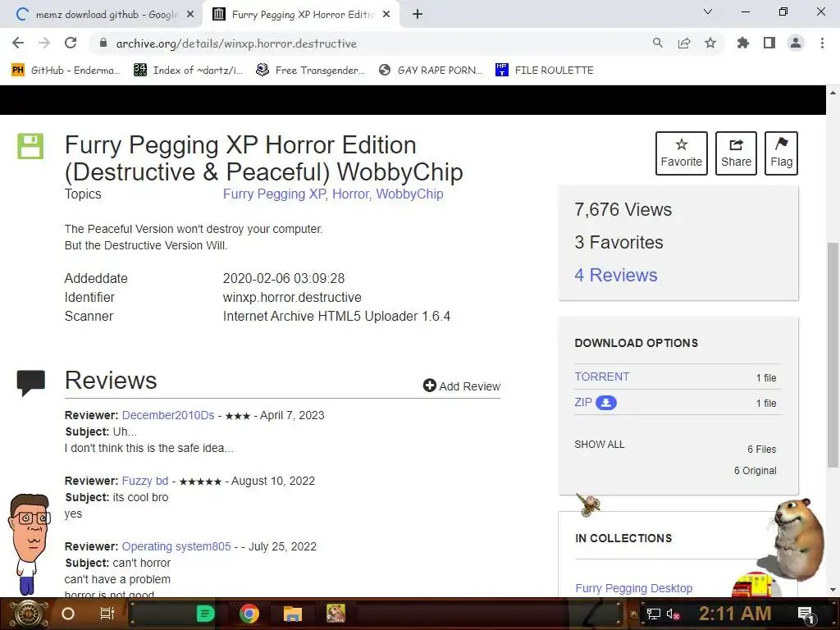The image size is (840, 630).
Task: Open the Index of ~dartz bookmark
Action: tap(188, 71)
